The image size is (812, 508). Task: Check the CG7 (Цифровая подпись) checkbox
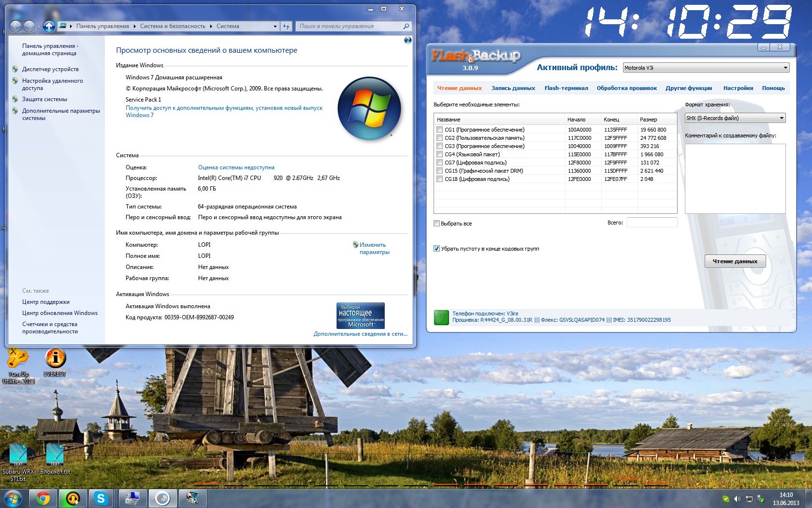click(x=439, y=163)
